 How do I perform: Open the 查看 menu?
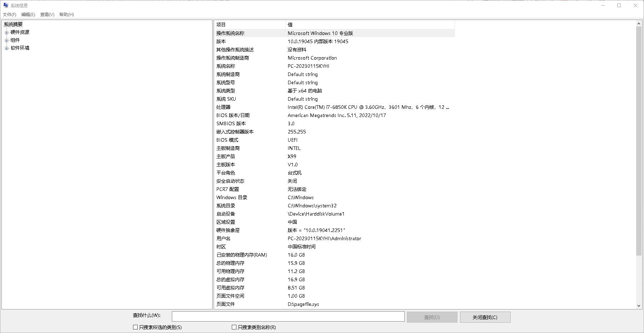click(x=47, y=15)
